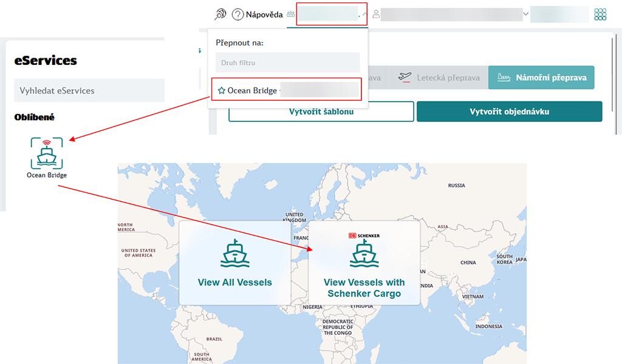622x364 pixels.
Task: Select Ocean Bridge from the switch list
Action: [287, 89]
